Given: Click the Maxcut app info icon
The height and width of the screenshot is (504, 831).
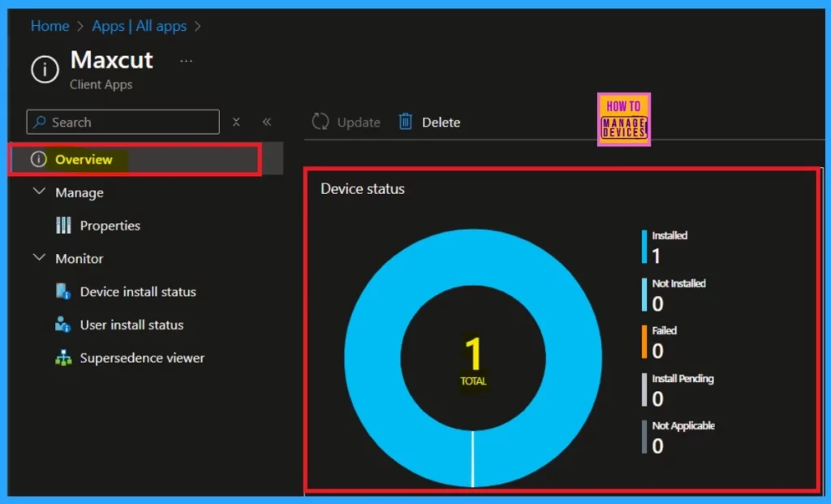Looking at the screenshot, I should tap(45, 70).
